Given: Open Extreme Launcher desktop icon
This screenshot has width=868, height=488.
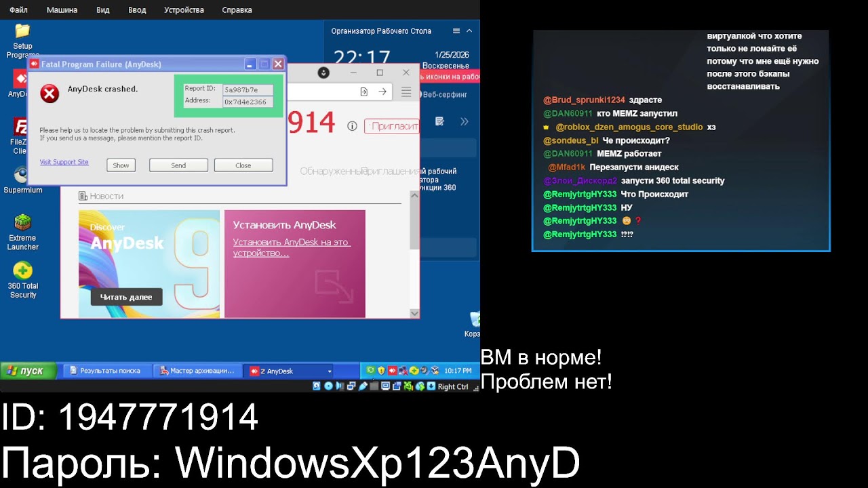Looking at the screenshot, I should pos(22,232).
